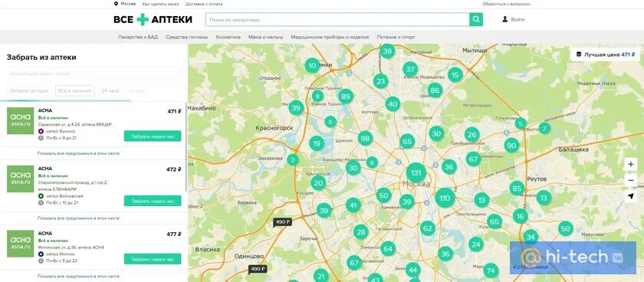Screen dimensions: 644x282
Task: Click the cluster marker numbered 40
Action: [x=393, y=104]
